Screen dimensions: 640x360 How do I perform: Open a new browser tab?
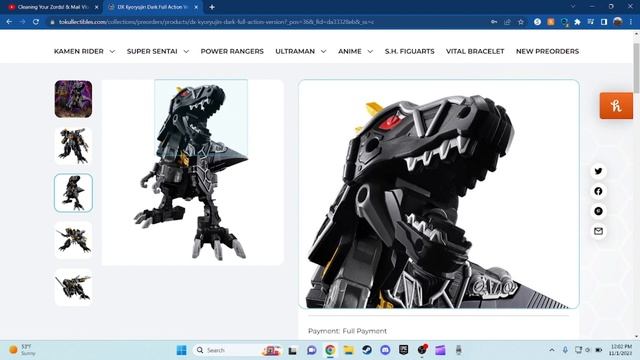[x=212, y=7]
